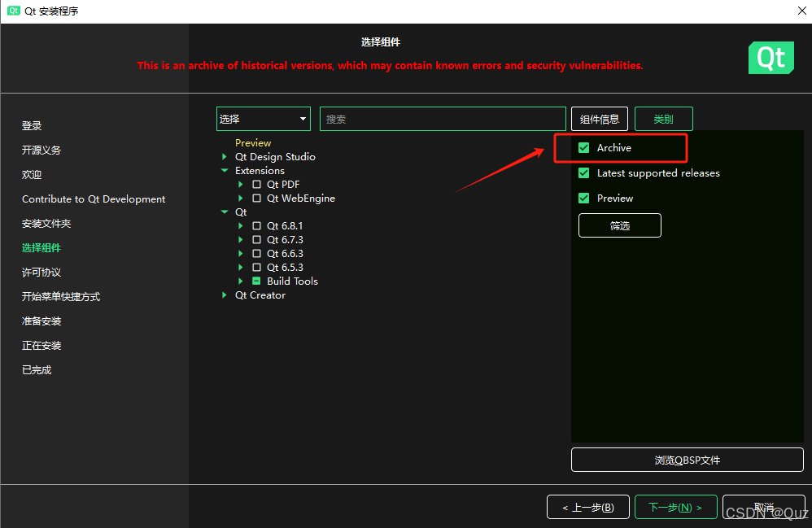Expand the Build Tools node
812x528 pixels.
(x=240, y=281)
